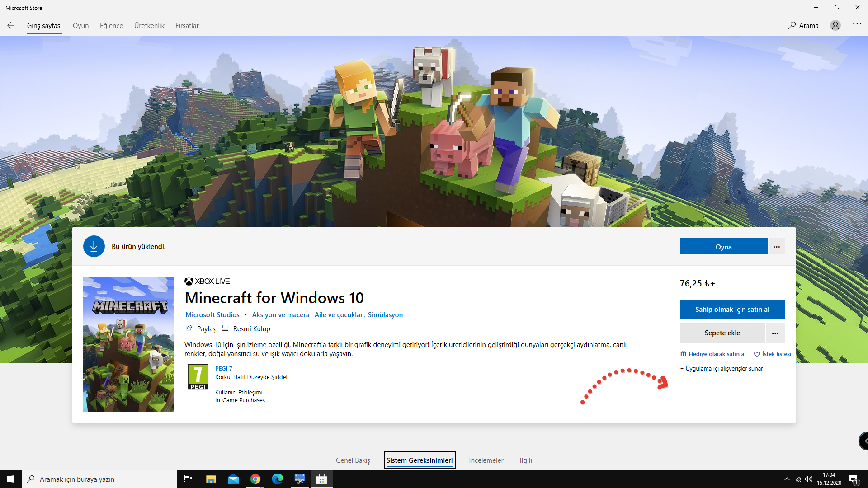This screenshot has width=868, height=488.
Task: Open File Explorer from the taskbar
Action: [x=211, y=479]
